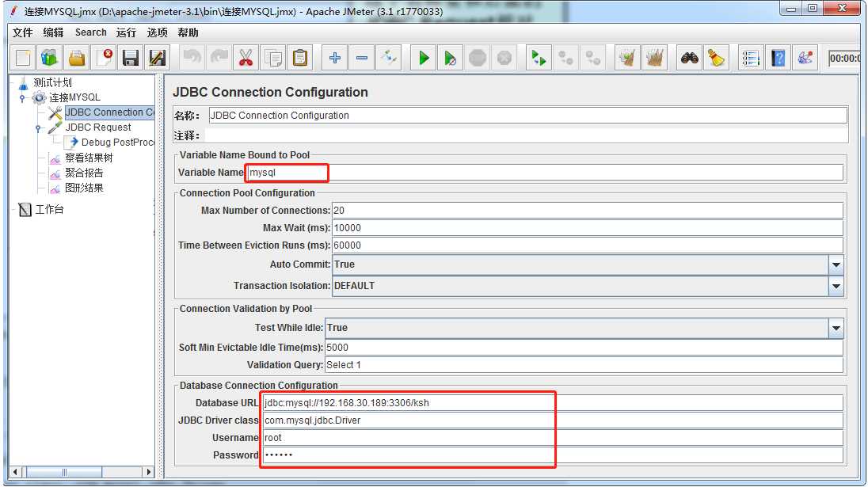Open the Search menu
Screen dimensions: 868x487
coord(91,32)
